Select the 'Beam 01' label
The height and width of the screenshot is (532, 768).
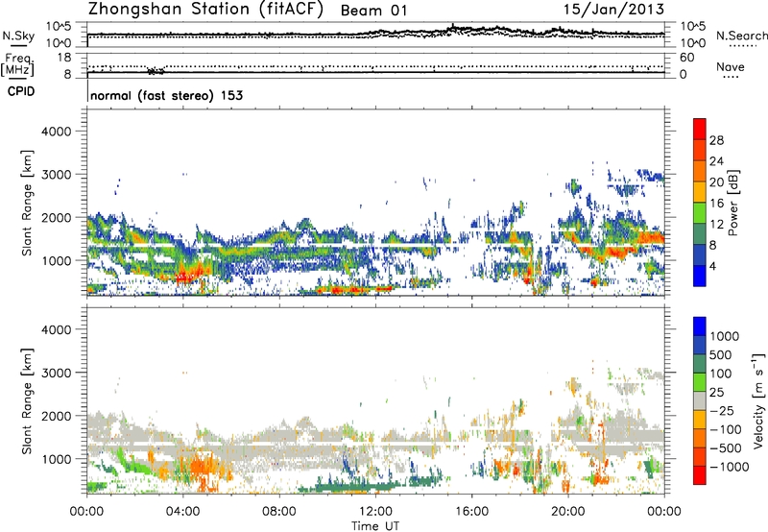(x=373, y=11)
